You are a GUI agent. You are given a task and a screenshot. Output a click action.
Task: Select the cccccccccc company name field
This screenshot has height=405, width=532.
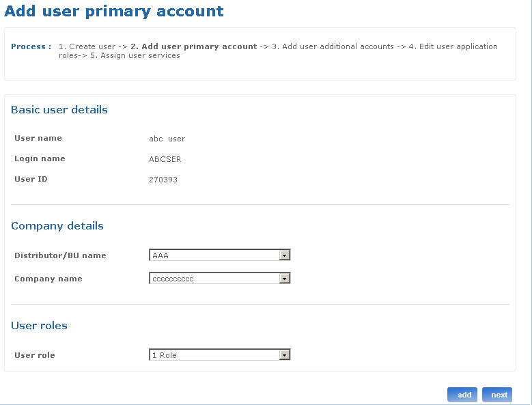(214, 279)
